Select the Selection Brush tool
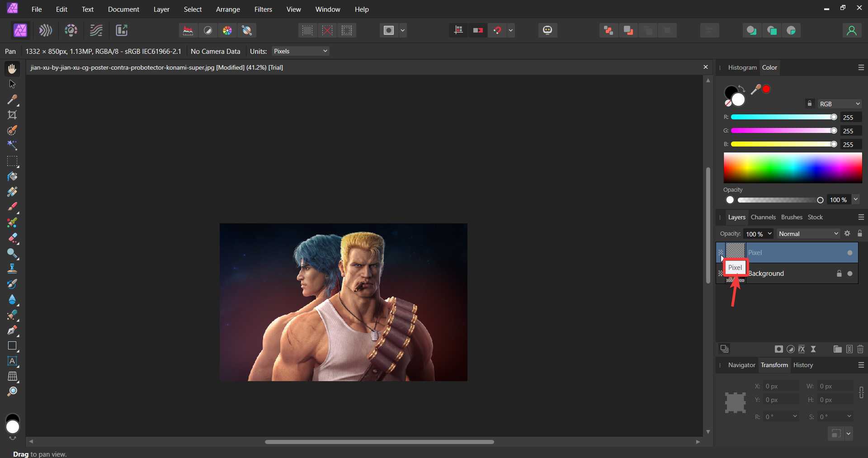The width and height of the screenshot is (868, 458). coord(12,130)
